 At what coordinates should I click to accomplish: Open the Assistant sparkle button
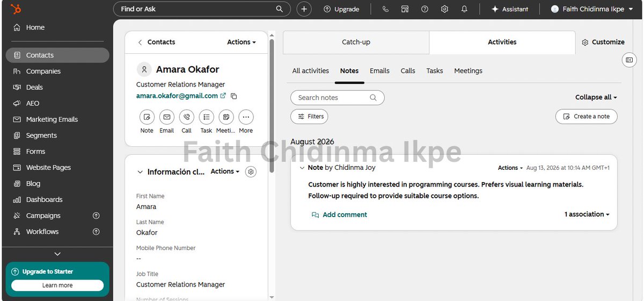[510, 9]
